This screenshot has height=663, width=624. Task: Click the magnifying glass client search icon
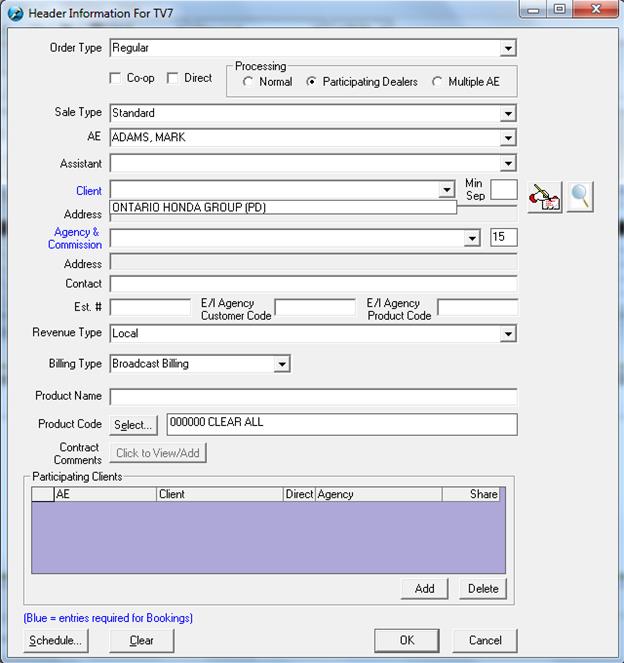(x=580, y=197)
